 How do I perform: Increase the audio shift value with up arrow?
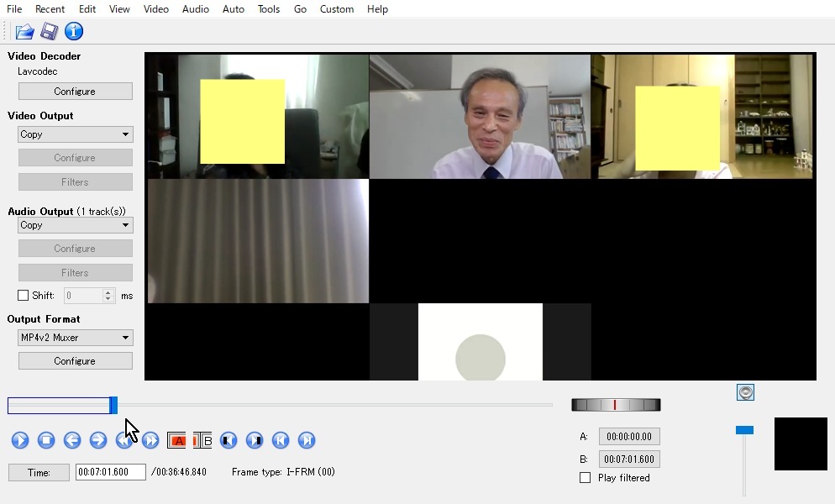coord(108,292)
